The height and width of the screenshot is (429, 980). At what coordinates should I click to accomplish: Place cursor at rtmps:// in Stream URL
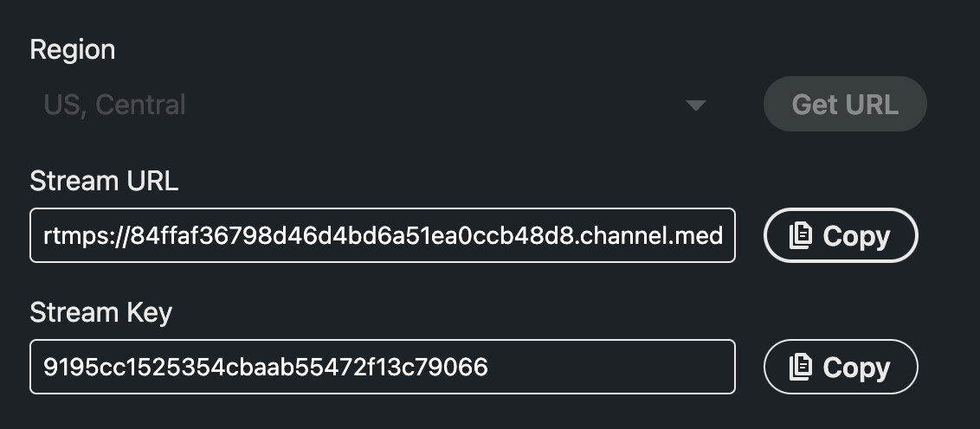(87, 236)
